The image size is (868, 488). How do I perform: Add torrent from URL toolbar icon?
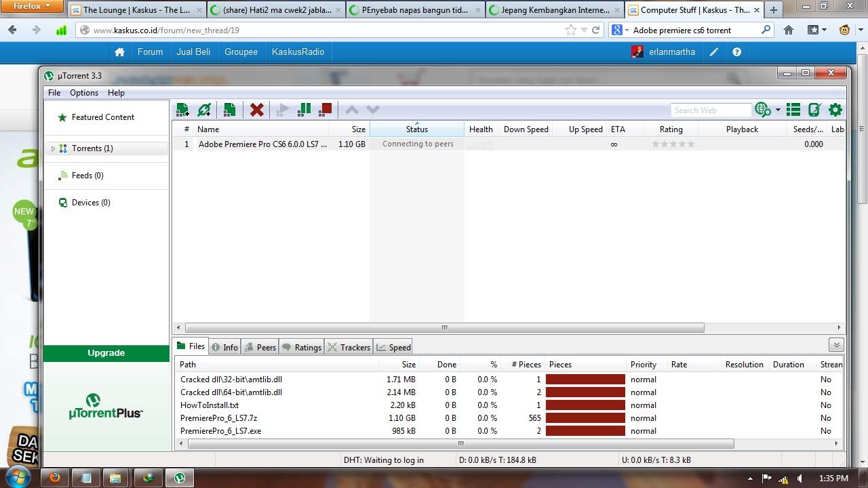click(204, 110)
